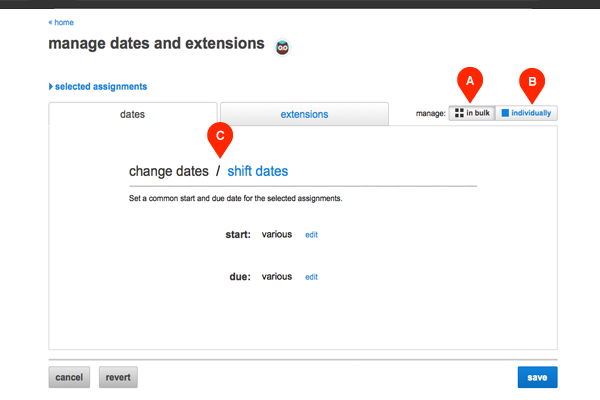Go back via the home link
600x400 pixels.
(61, 22)
